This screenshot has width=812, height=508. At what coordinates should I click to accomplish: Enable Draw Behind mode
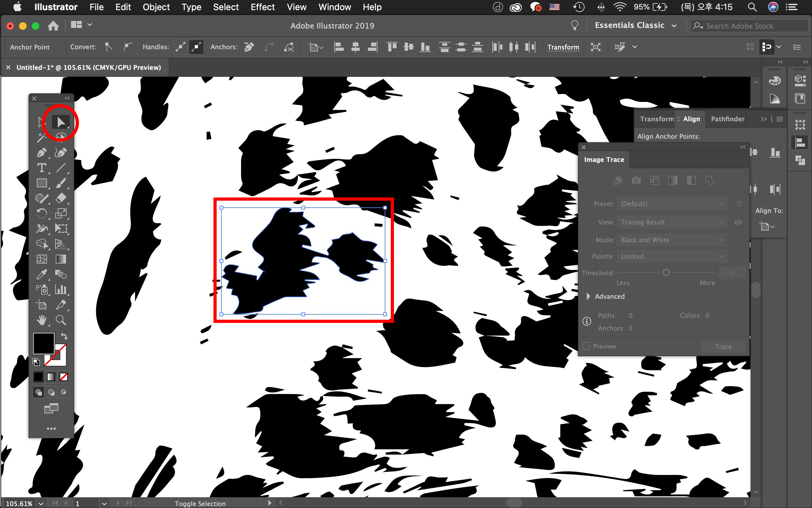51,392
